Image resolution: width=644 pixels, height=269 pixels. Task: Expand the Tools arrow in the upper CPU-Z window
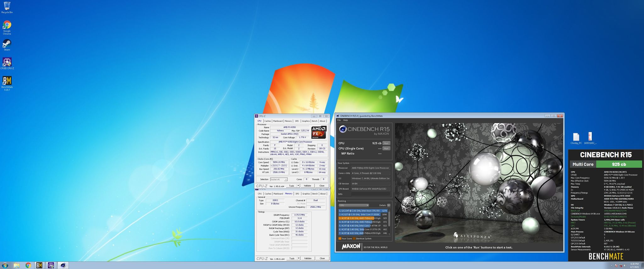(x=298, y=186)
